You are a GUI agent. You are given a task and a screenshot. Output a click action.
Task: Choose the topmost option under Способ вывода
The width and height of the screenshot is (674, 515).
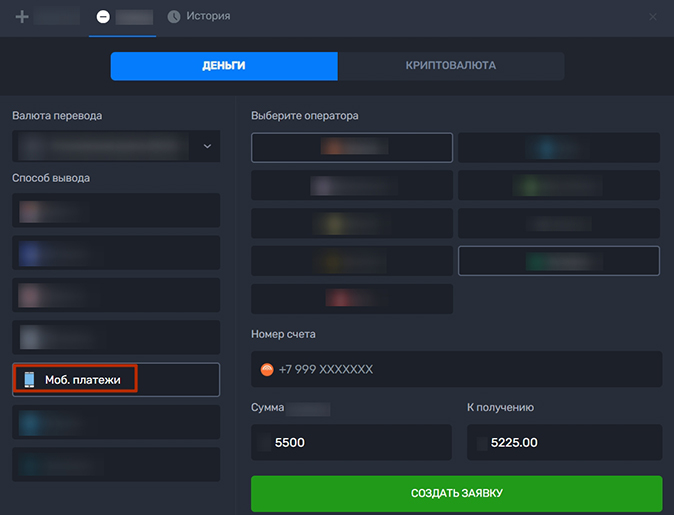(x=116, y=211)
